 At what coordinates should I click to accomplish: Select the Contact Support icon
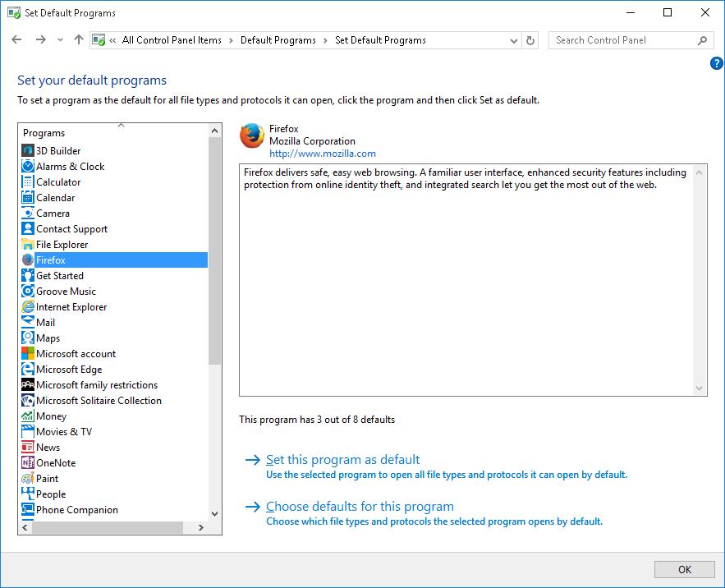coord(28,228)
